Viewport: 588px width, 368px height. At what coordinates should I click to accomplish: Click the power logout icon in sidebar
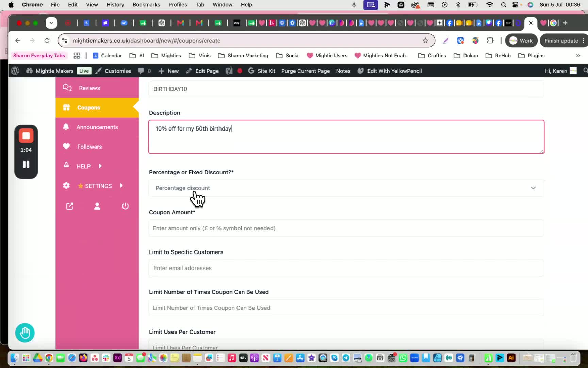(125, 206)
